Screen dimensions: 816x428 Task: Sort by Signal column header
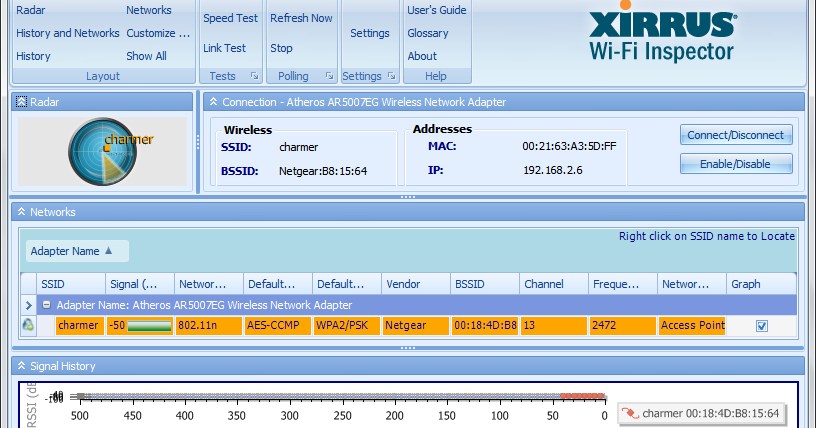tap(140, 284)
